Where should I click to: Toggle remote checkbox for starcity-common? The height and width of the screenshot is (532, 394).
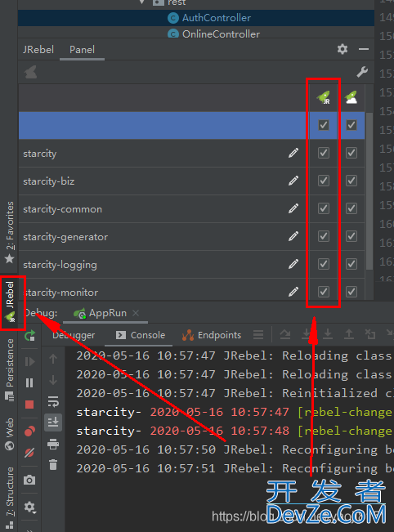click(351, 208)
